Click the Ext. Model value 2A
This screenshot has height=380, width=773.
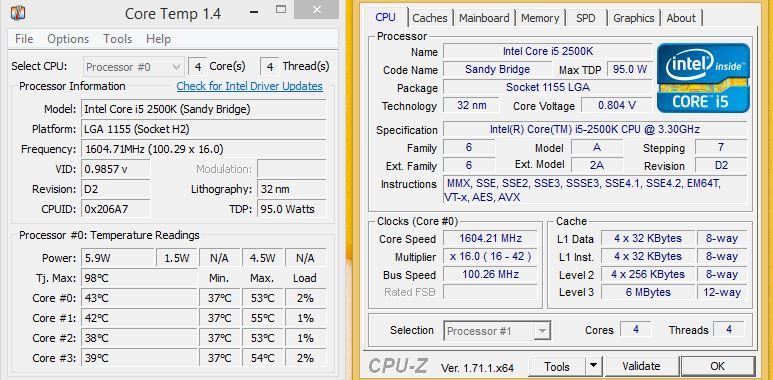(x=597, y=165)
